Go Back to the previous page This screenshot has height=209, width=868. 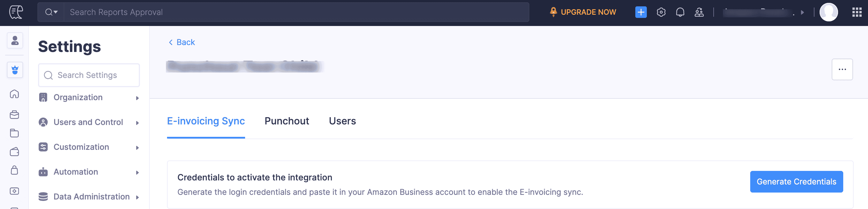pyautogui.click(x=182, y=42)
